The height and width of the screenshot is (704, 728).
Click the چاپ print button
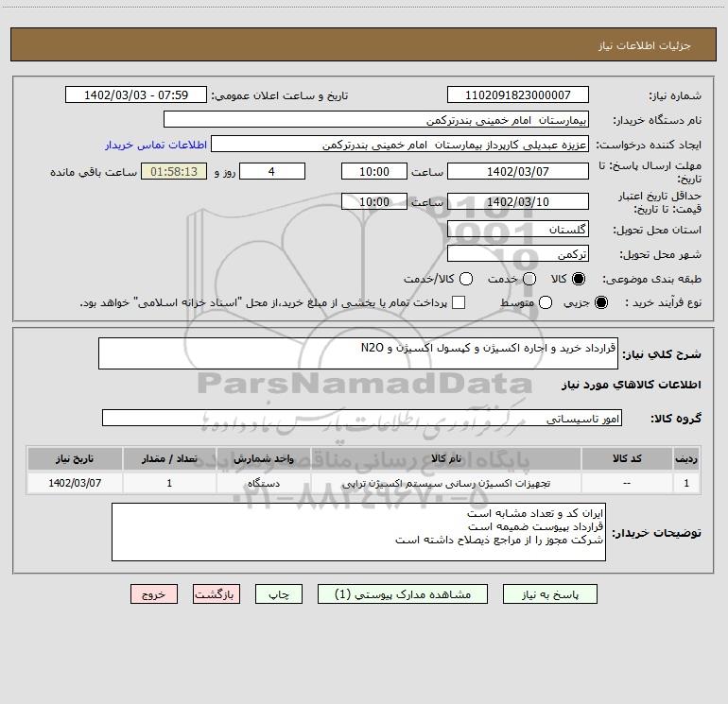click(279, 594)
